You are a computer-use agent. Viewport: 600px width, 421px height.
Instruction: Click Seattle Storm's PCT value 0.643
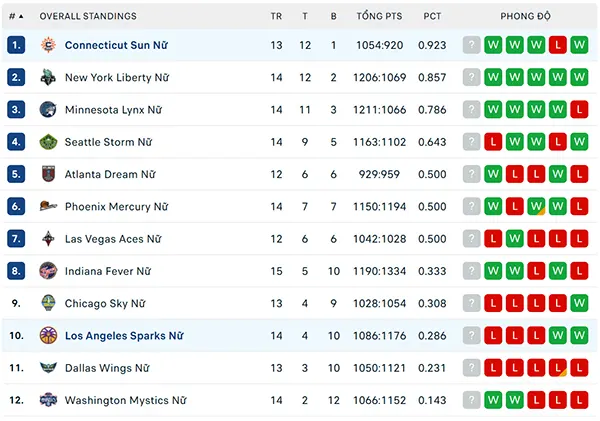coord(432,142)
